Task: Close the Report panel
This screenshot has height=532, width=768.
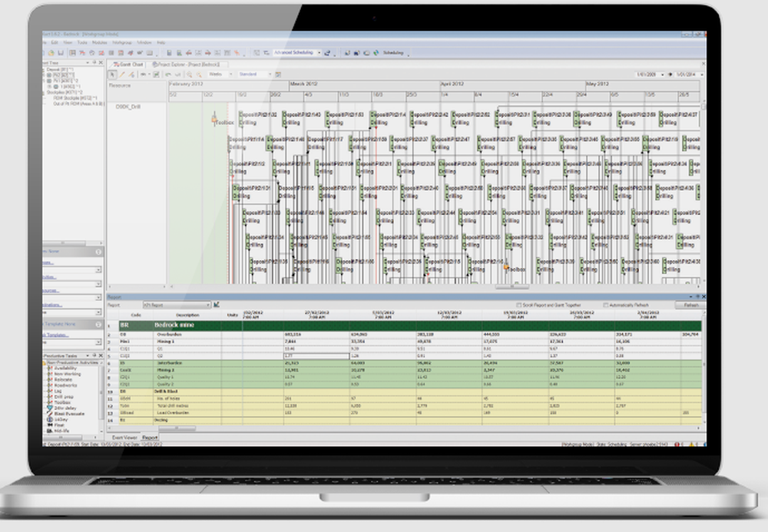Action: click(703, 296)
